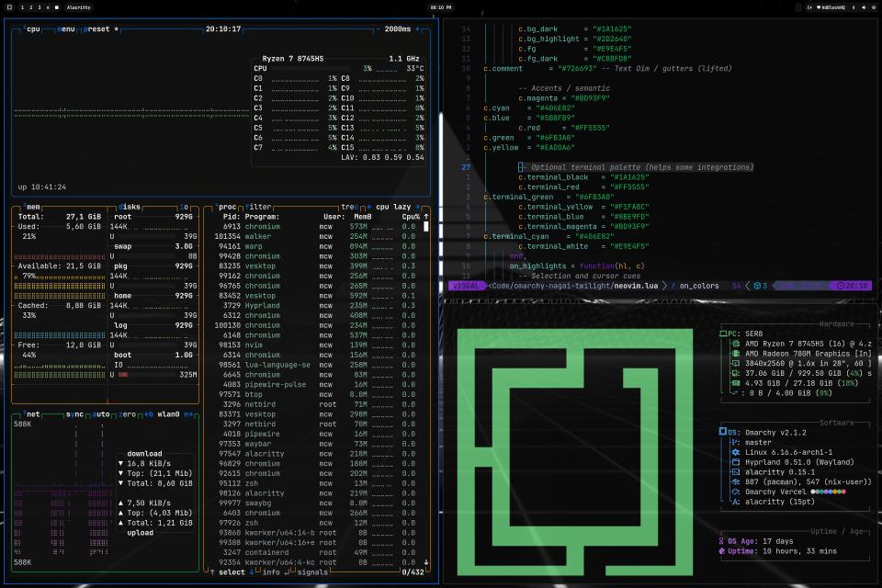The height and width of the screenshot is (588, 882).
Task: Cycle the btop preset option
Action: pos(101,29)
